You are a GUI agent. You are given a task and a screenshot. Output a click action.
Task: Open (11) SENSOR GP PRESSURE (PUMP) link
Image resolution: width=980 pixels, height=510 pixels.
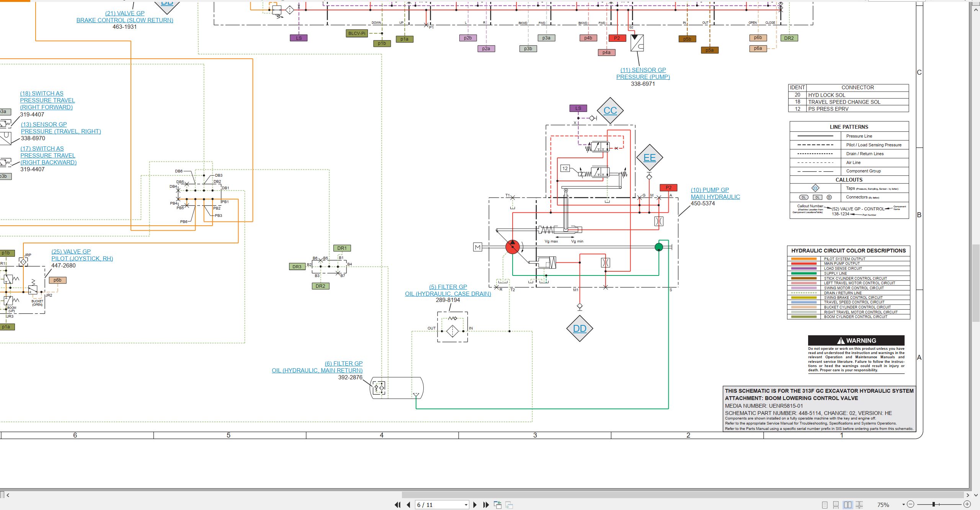(643, 73)
